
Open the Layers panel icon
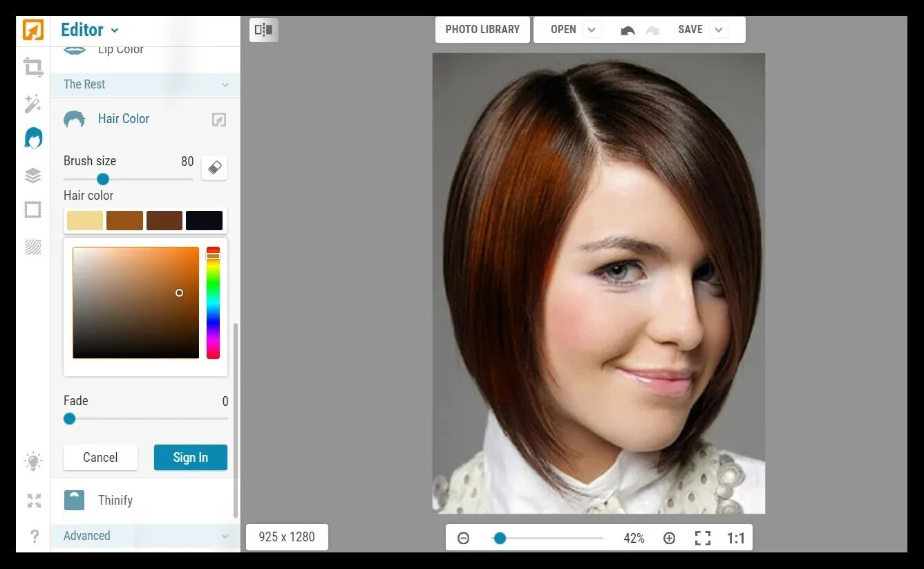(32, 176)
